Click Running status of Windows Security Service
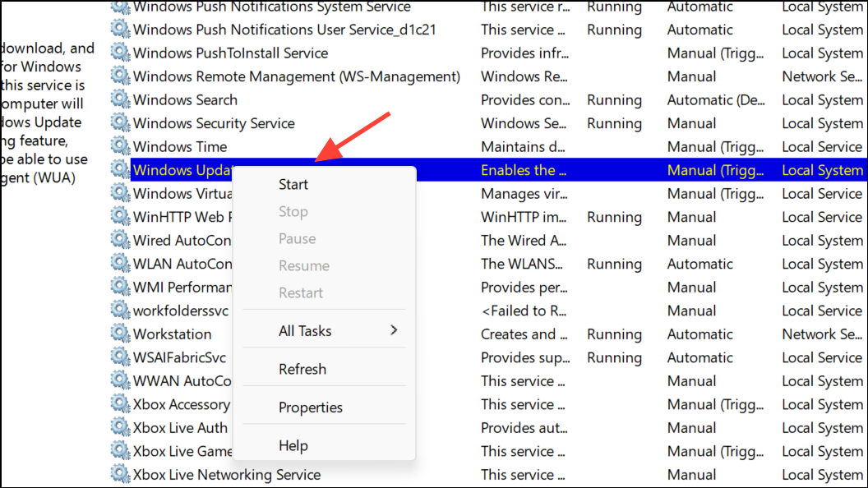Viewport: 868px width, 488px height. [615, 123]
